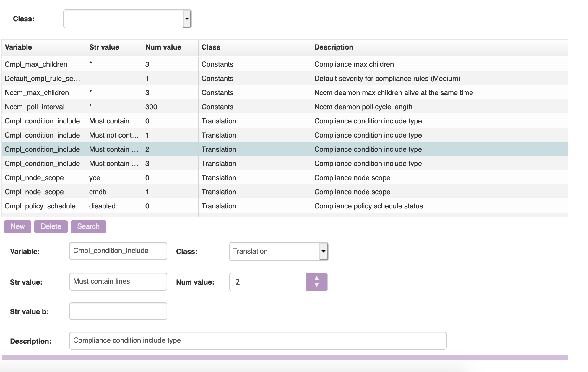This screenshot has width=588, height=372.
Task: Focus the Variable text field
Action: [x=118, y=251]
